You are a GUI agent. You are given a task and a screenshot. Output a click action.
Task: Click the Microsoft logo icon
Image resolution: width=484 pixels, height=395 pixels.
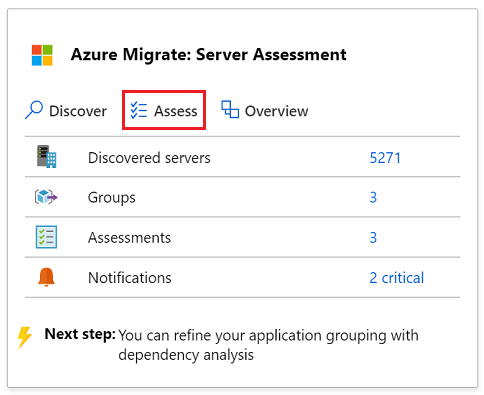42,55
